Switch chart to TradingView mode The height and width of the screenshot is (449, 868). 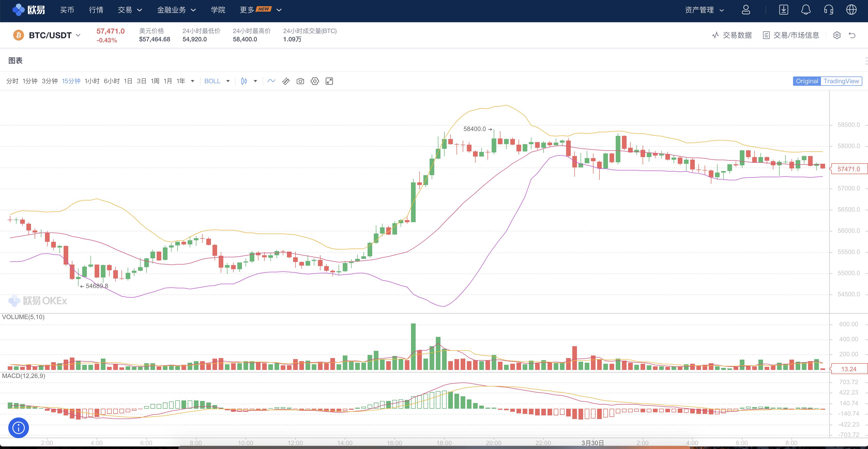click(841, 81)
